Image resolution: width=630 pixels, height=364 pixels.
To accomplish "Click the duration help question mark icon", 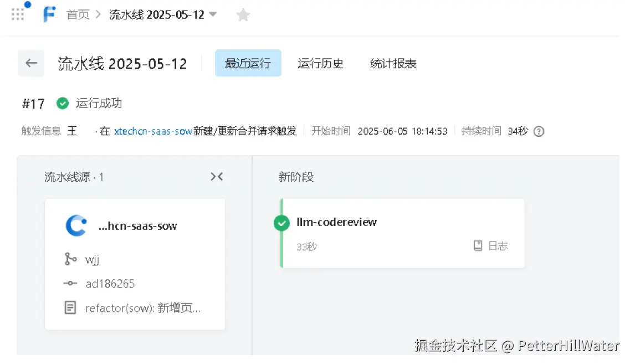I will (x=539, y=131).
